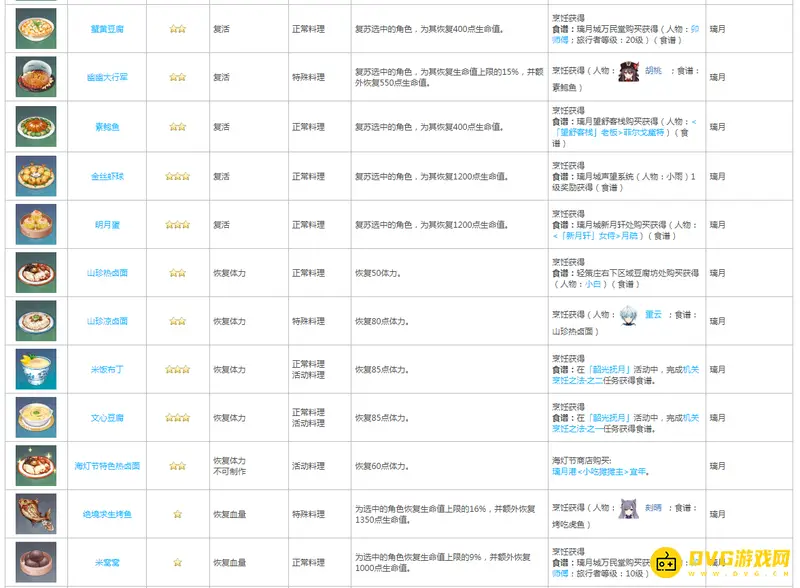Click the 米饭布丁 dish image
This screenshot has width=800, height=588.
[36, 369]
